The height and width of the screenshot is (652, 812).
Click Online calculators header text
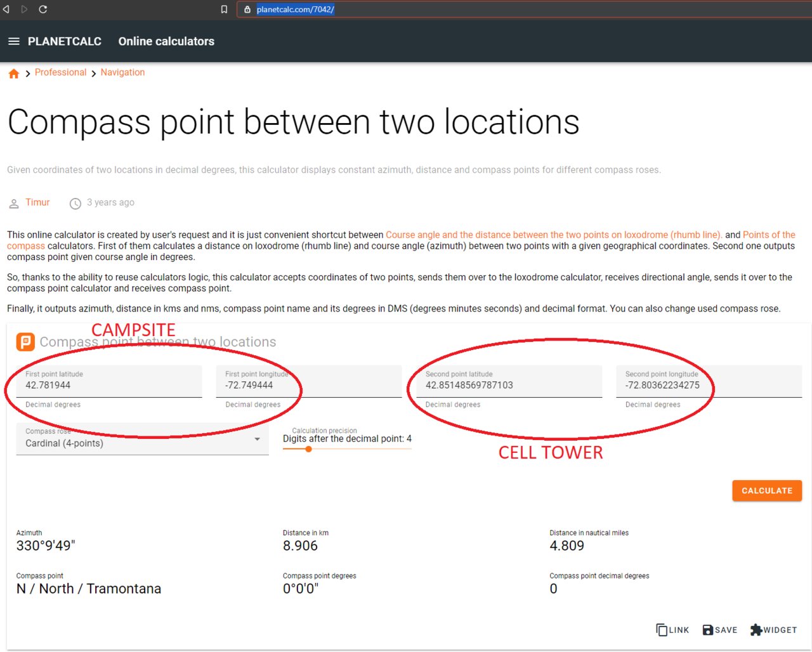166,41
